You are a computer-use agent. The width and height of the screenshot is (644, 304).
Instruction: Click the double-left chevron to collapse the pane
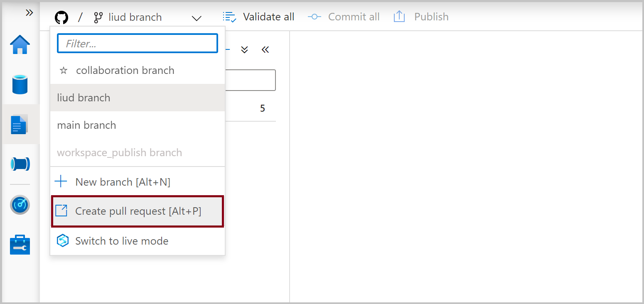tap(265, 49)
